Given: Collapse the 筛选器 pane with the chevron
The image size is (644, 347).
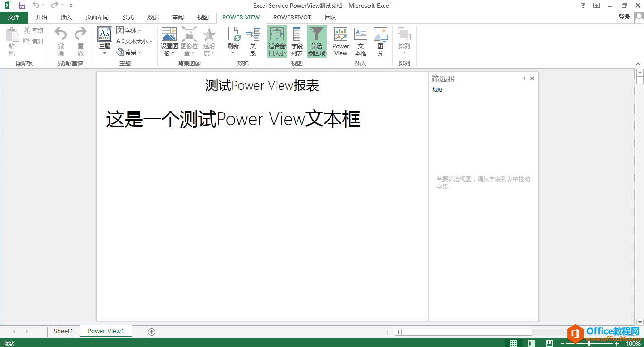Looking at the screenshot, I should tap(524, 78).
